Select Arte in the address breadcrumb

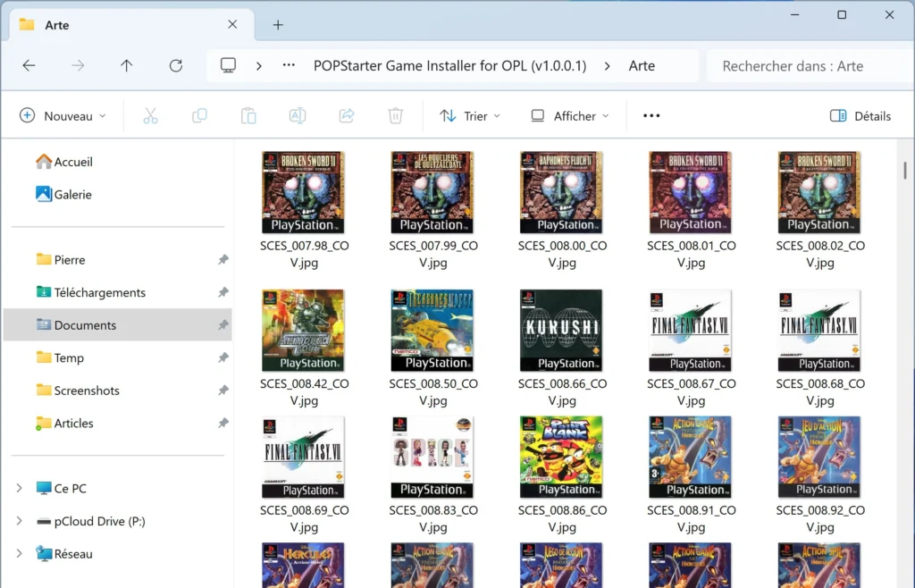point(642,66)
